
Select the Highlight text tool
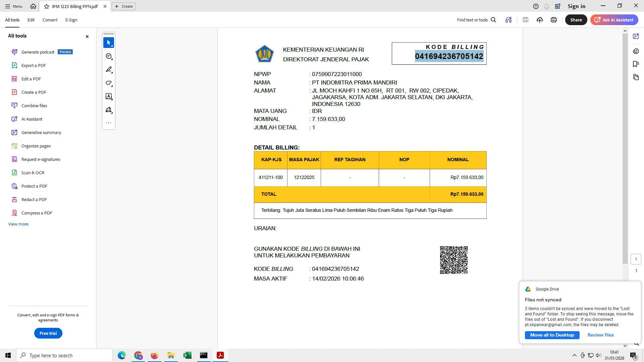(x=109, y=70)
